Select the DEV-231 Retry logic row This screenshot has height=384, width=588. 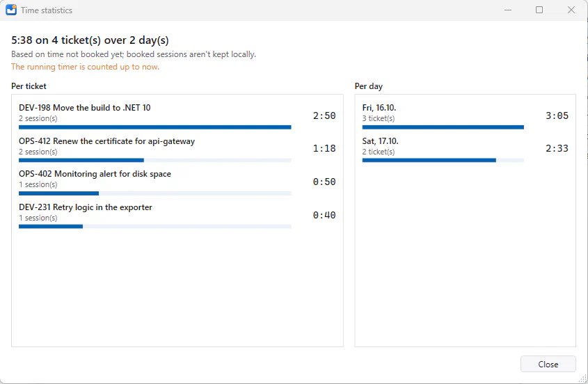177,215
